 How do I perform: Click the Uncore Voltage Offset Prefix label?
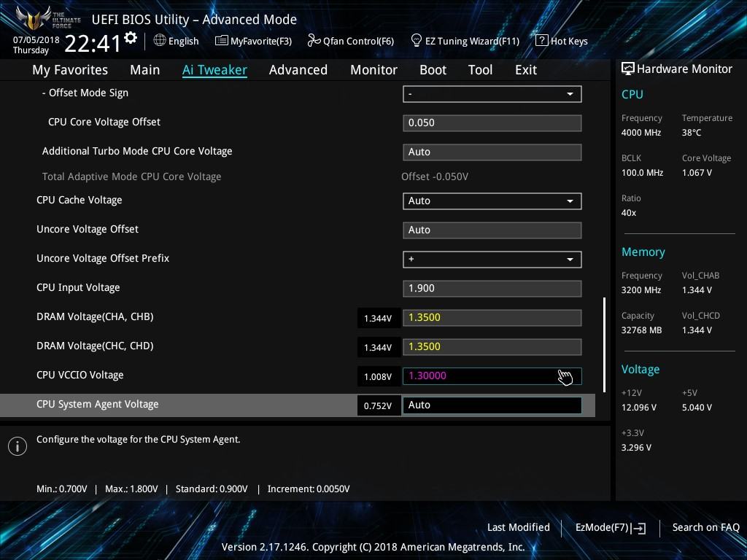[x=103, y=258]
